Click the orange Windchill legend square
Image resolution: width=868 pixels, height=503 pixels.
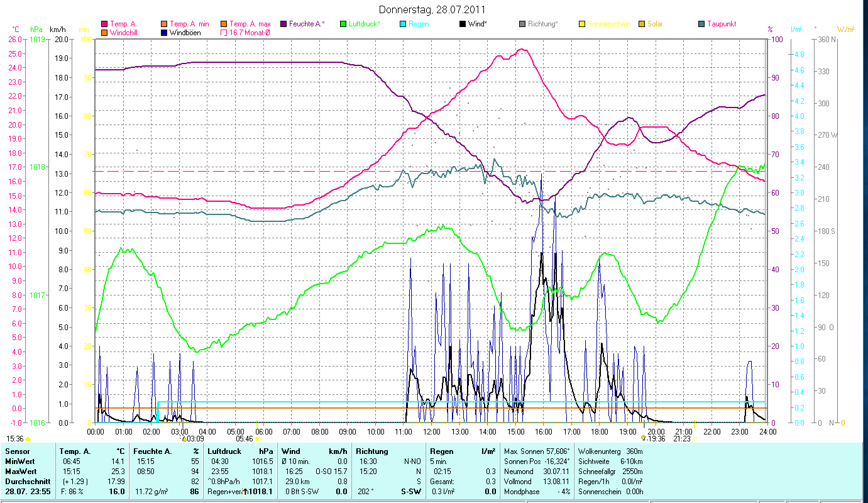[x=104, y=33]
